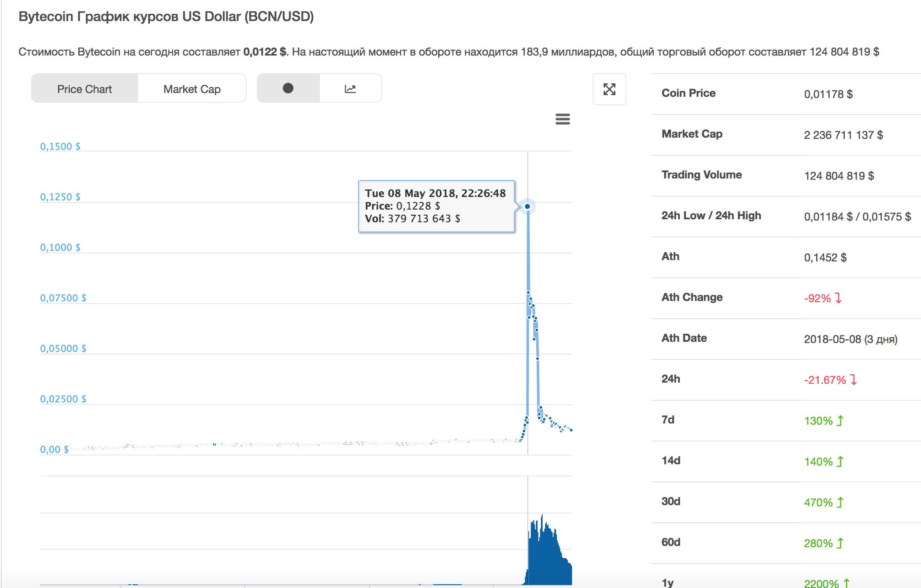Click the 0,07500 $ axis label
Screen dimensions: 921x588
[63, 298]
